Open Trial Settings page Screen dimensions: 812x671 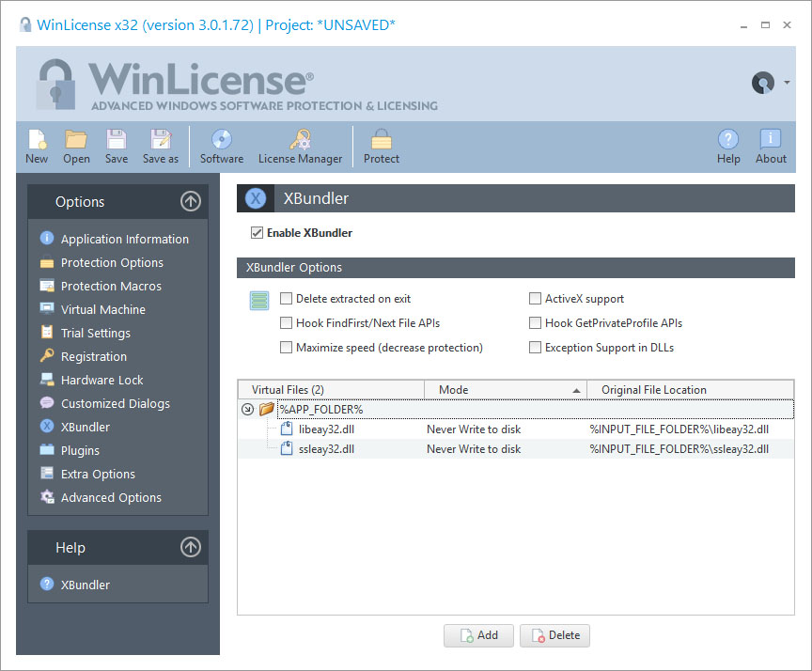pyautogui.click(x=95, y=333)
